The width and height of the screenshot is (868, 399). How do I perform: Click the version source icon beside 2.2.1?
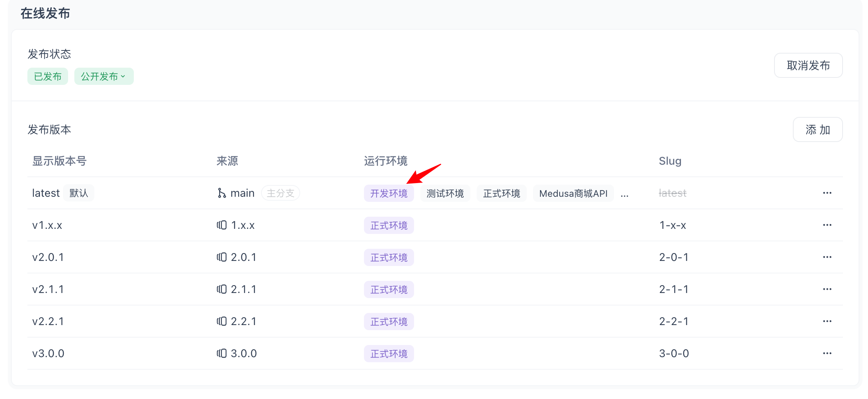point(222,321)
